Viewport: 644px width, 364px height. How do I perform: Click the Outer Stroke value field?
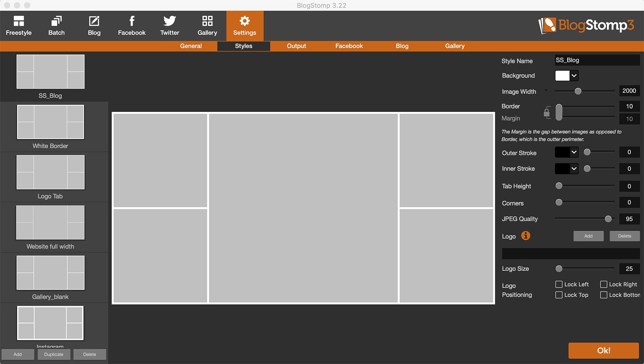[629, 152]
